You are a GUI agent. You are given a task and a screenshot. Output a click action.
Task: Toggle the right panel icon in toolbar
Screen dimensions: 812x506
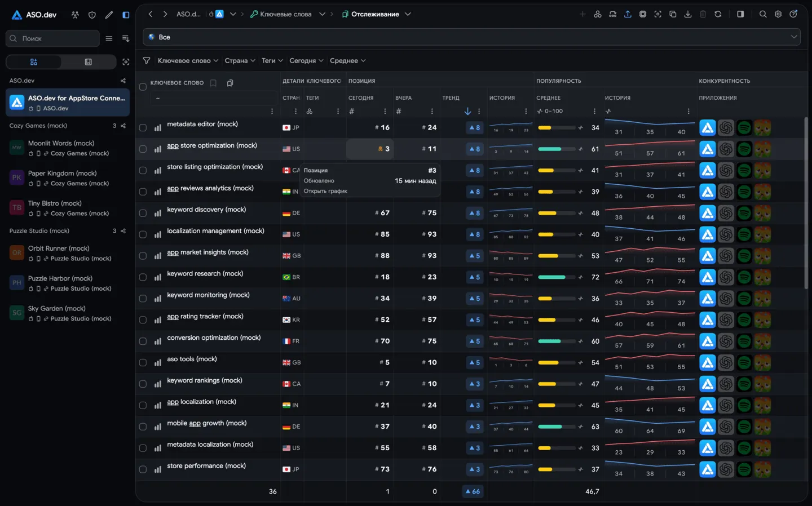(x=740, y=14)
